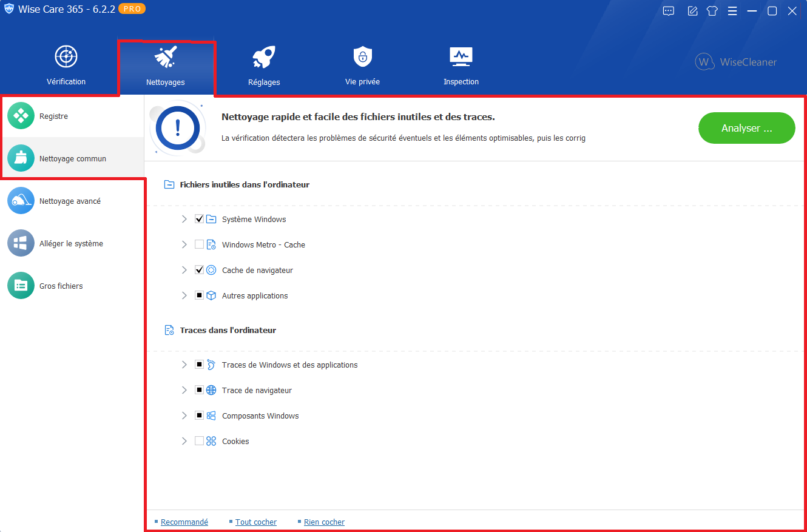Click the Nettoyage commun broom icon
Viewport: 807px width, 532px height.
(x=21, y=158)
